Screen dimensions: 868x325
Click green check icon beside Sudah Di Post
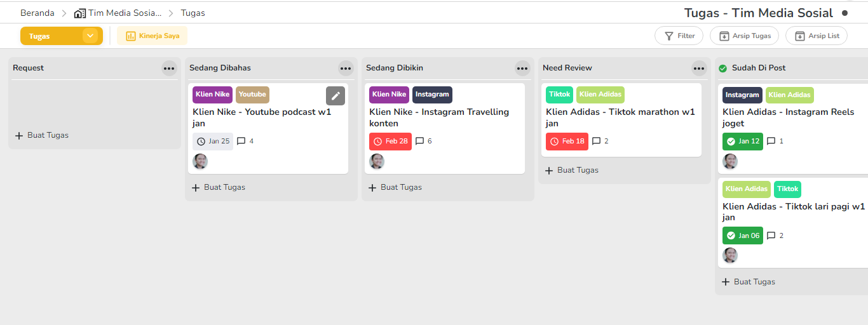(722, 68)
